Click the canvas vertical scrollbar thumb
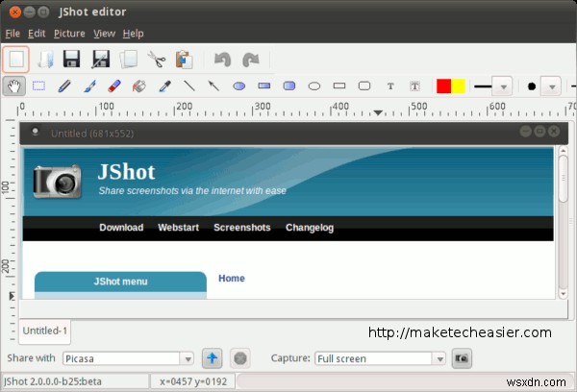The width and height of the screenshot is (577, 392). click(x=563, y=179)
